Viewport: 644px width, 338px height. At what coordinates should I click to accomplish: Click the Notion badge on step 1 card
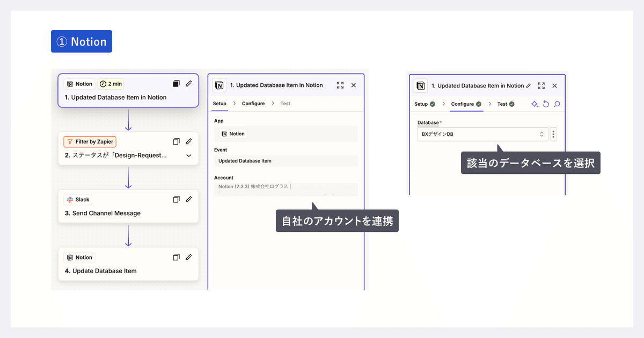point(79,84)
